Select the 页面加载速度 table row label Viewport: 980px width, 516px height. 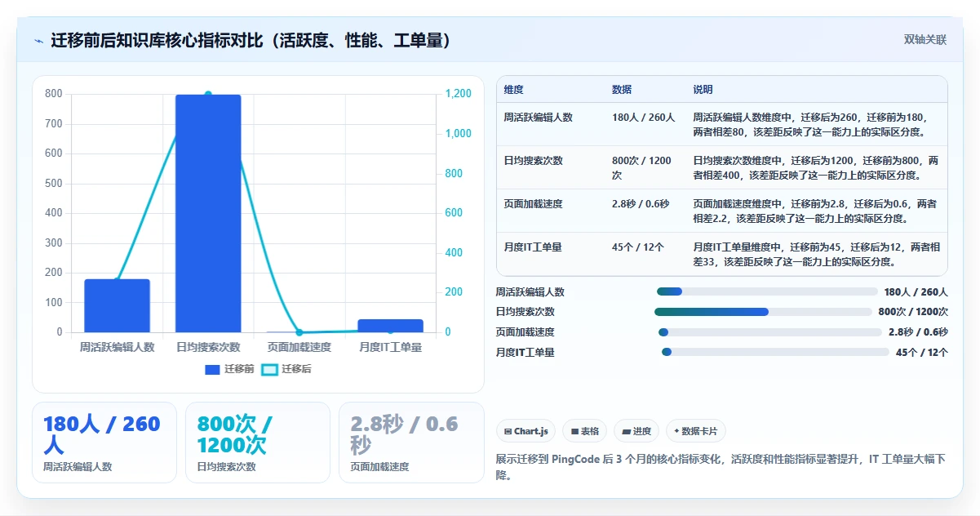pyautogui.click(x=534, y=204)
